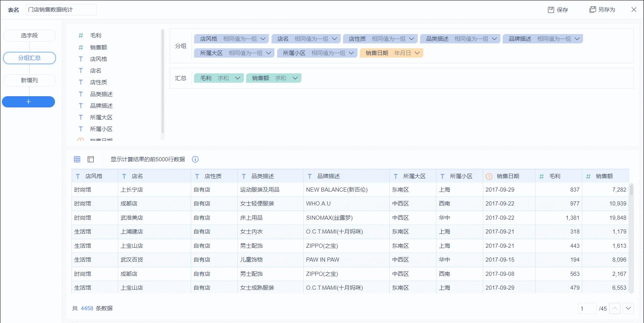Select the 分组汇总 step
644x323 pixels.
(30, 58)
